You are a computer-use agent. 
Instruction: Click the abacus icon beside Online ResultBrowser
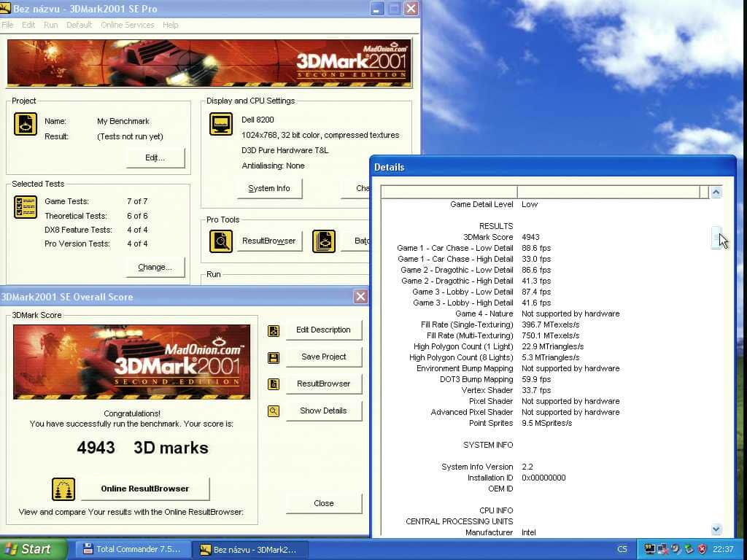tap(63, 489)
